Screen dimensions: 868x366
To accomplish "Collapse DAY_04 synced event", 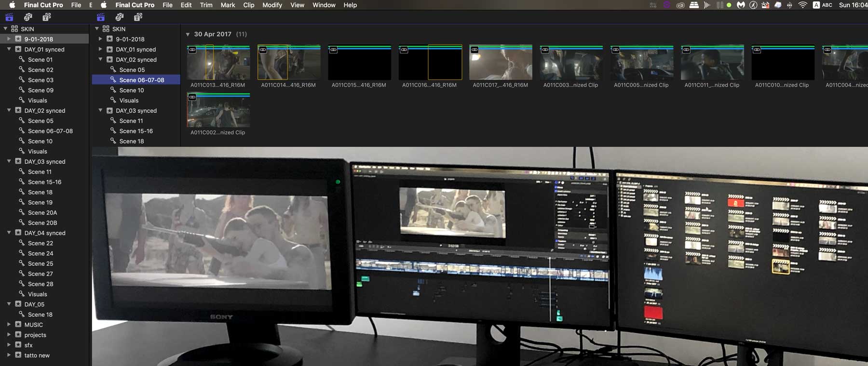I will click(x=9, y=233).
